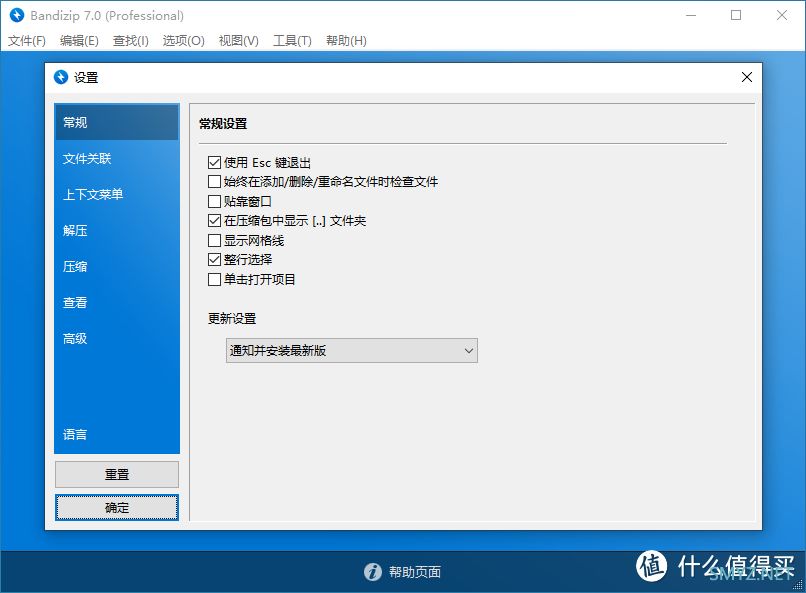Screen dimensions: 806x593
Task: Open the 文件(F) menu
Action: (x=27, y=41)
